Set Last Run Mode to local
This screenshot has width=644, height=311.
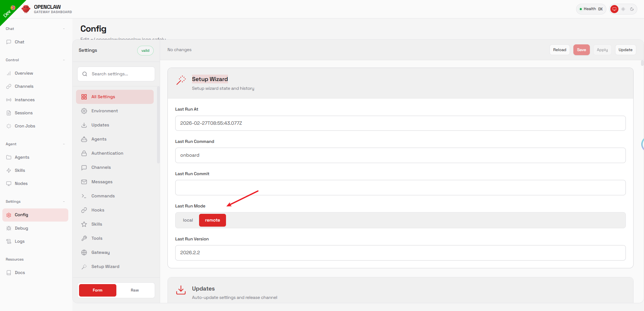188,220
